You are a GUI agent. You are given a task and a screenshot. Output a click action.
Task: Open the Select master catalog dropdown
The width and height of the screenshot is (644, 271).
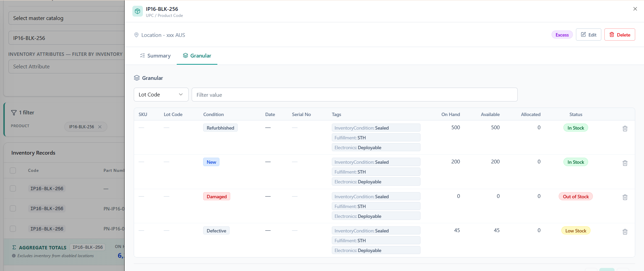[66, 18]
